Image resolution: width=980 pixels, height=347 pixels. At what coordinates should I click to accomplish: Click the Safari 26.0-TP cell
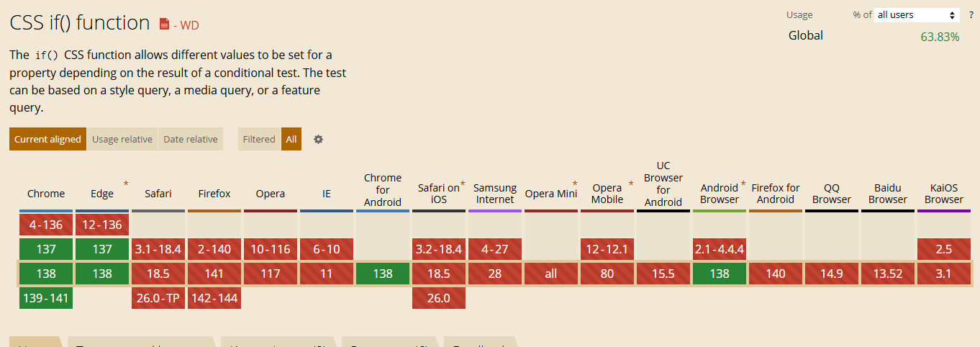tap(158, 298)
